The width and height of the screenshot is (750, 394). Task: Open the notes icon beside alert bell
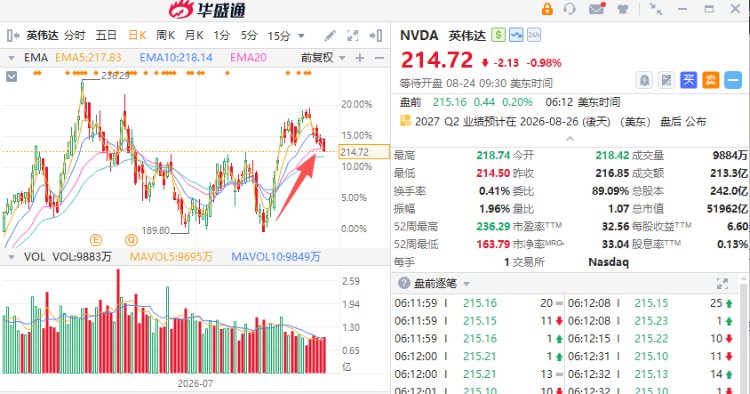tap(666, 80)
